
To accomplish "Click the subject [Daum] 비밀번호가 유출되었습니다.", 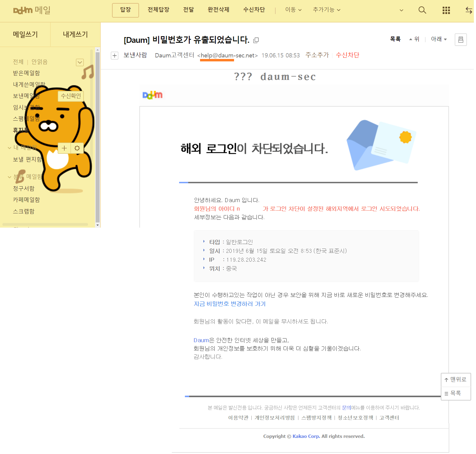I will coord(187,40).
